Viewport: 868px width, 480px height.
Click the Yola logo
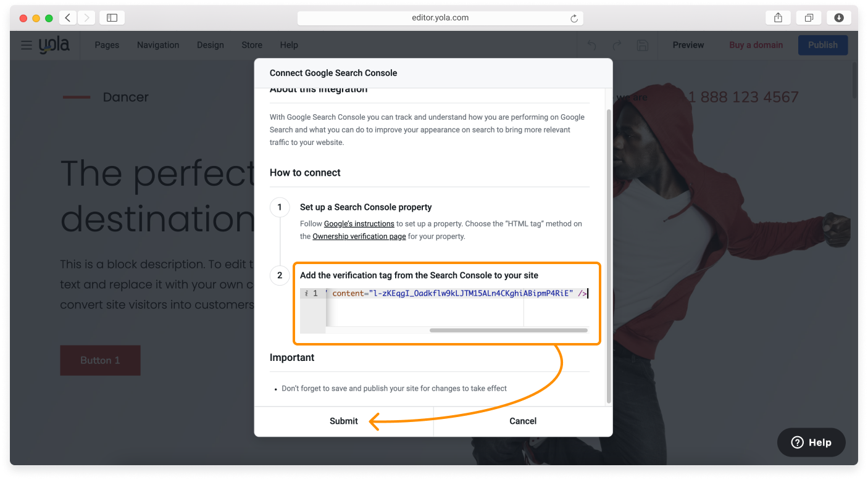[54, 44]
